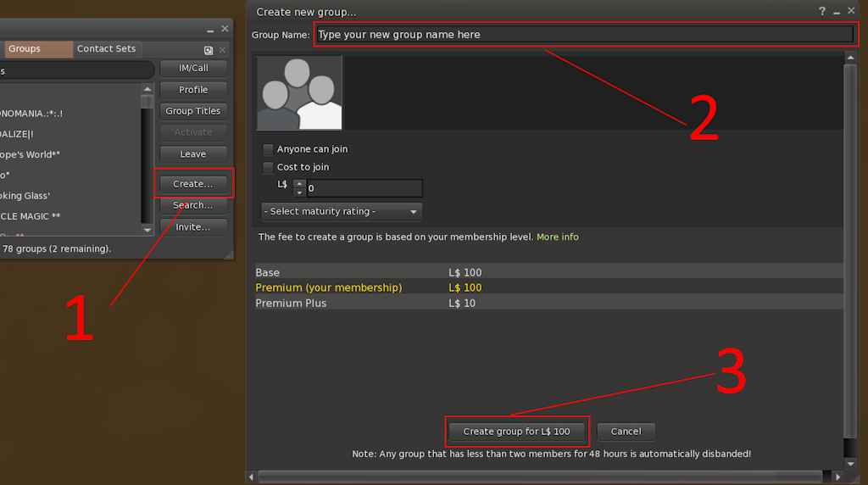Click the group insignia placeholder image

299,93
